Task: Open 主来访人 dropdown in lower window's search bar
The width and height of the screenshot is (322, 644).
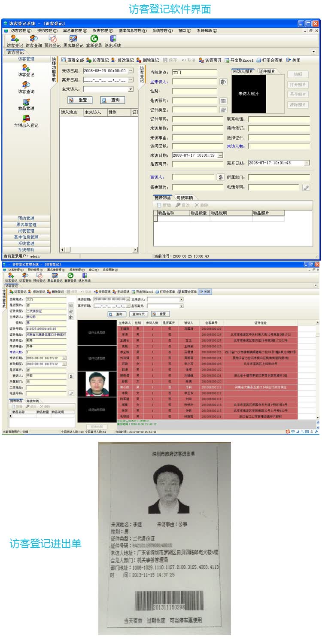Action: (181, 299)
